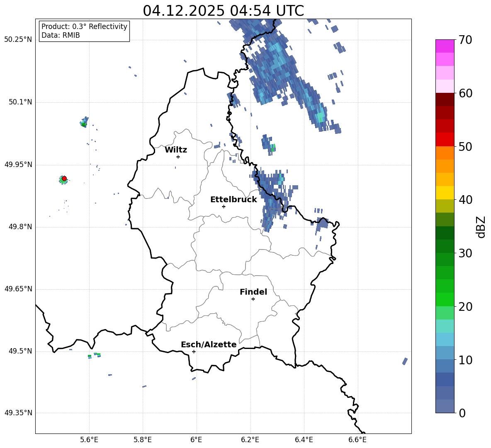The image size is (491, 448).
Task: Click the Esch/Alzette city label
Action: 209,344
